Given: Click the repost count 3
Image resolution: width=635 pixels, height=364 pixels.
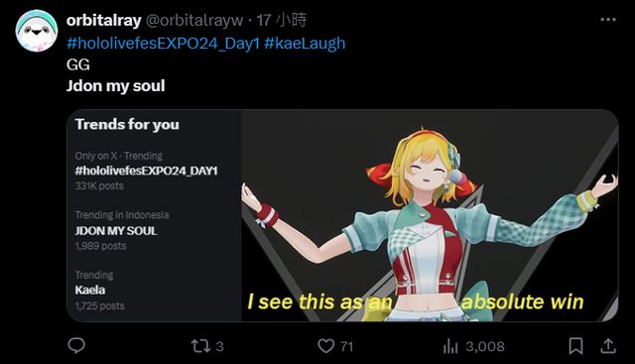Looking at the screenshot, I should [219, 346].
